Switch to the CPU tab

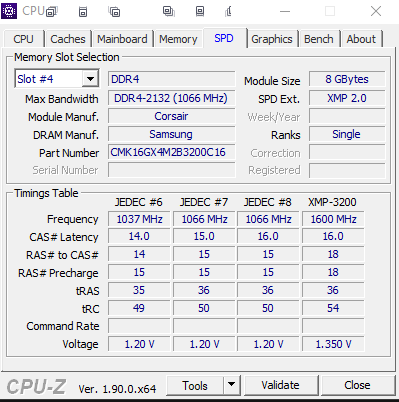coord(23,39)
